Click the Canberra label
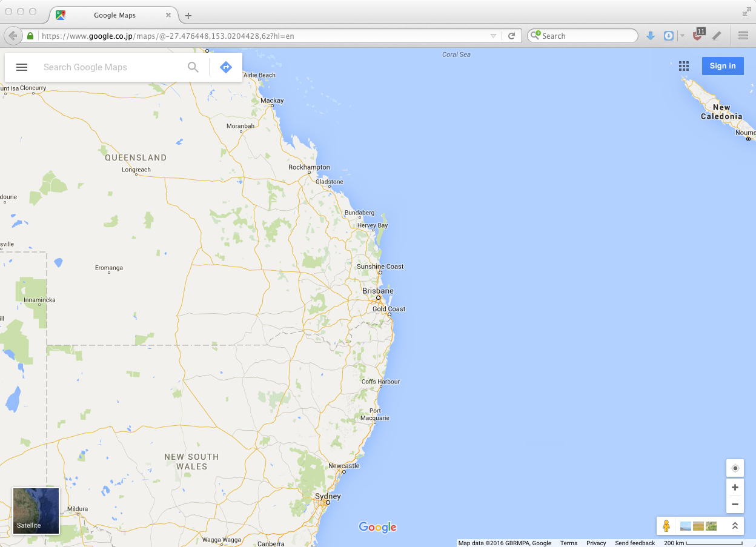Image resolution: width=756 pixels, height=547 pixels. pos(271,544)
